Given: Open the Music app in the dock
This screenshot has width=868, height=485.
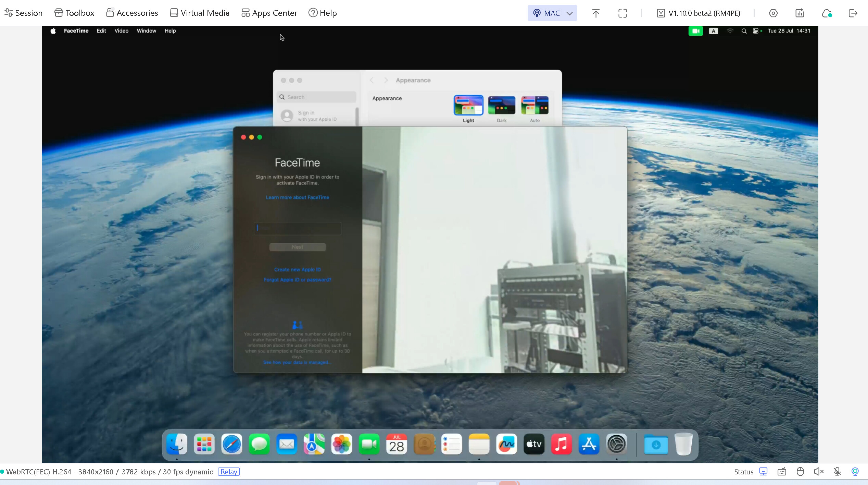Looking at the screenshot, I should pyautogui.click(x=562, y=444).
